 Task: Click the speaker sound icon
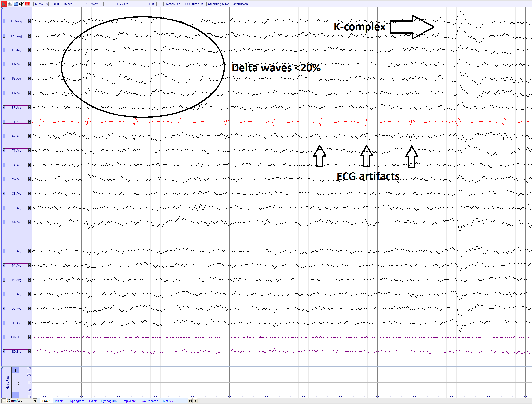(22, 4)
